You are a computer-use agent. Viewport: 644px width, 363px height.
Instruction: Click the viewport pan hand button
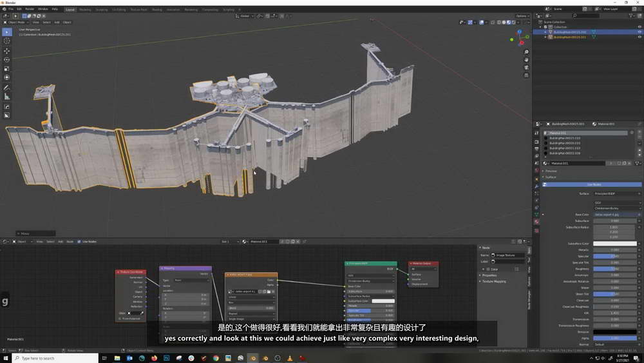point(526,59)
